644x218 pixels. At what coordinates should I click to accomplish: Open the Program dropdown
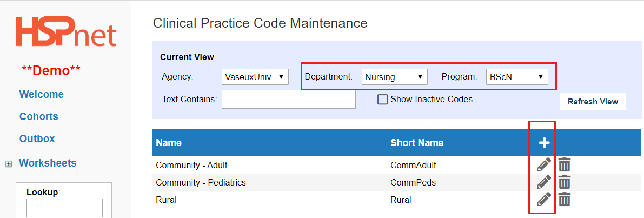[517, 77]
